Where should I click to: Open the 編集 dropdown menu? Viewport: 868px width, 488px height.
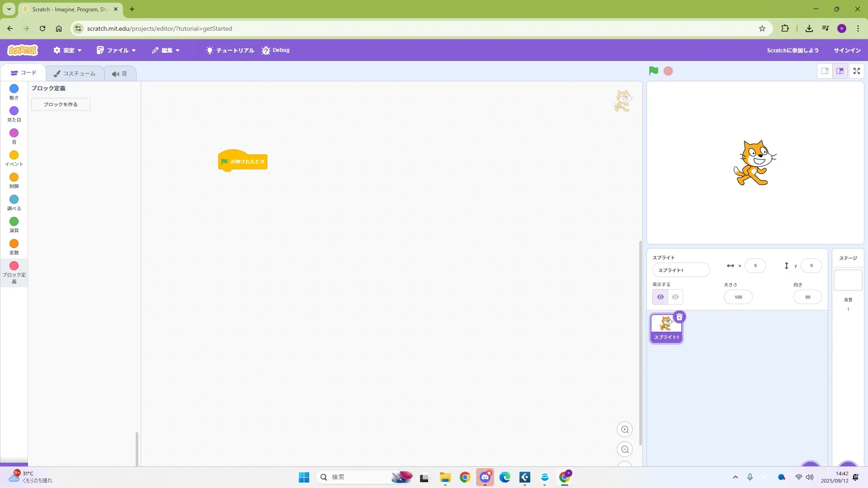(x=166, y=50)
